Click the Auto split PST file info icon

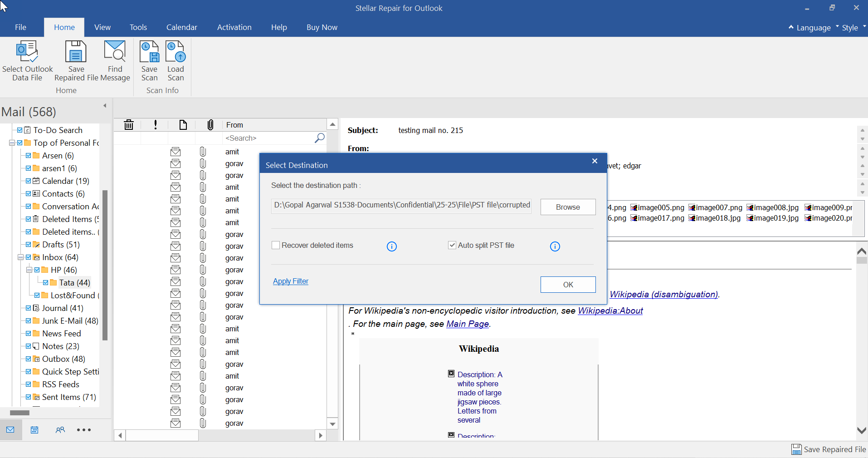[x=555, y=246]
